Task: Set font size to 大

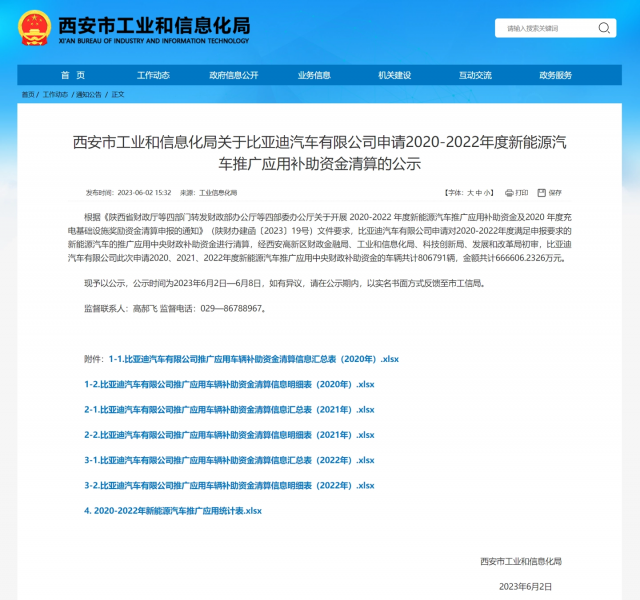Action: 470,193
